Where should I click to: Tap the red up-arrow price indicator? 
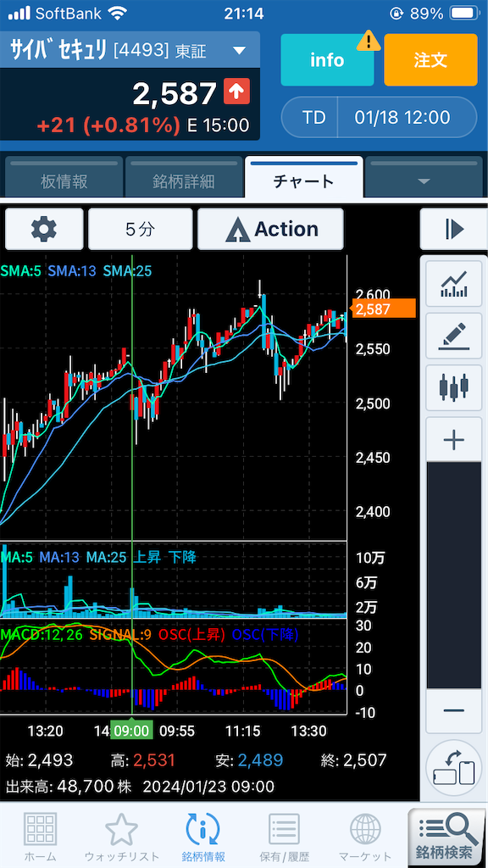(x=237, y=92)
